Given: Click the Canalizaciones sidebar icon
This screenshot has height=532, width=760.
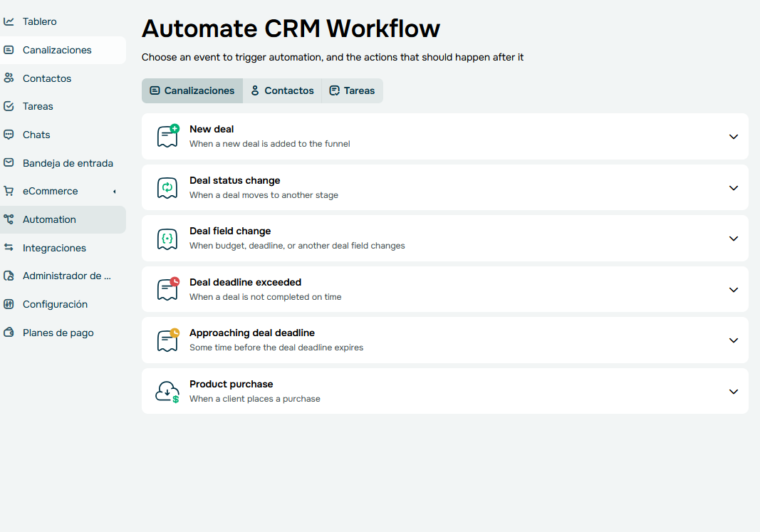Looking at the screenshot, I should [x=9, y=50].
